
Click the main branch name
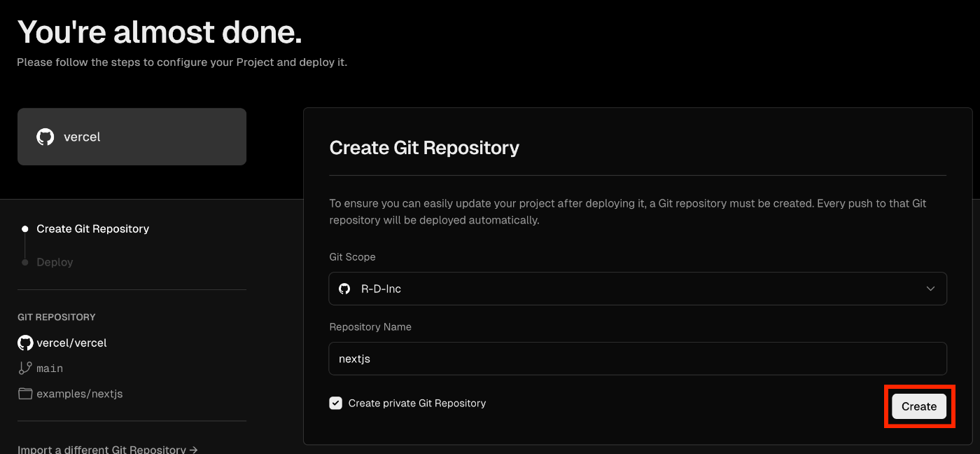(50, 368)
